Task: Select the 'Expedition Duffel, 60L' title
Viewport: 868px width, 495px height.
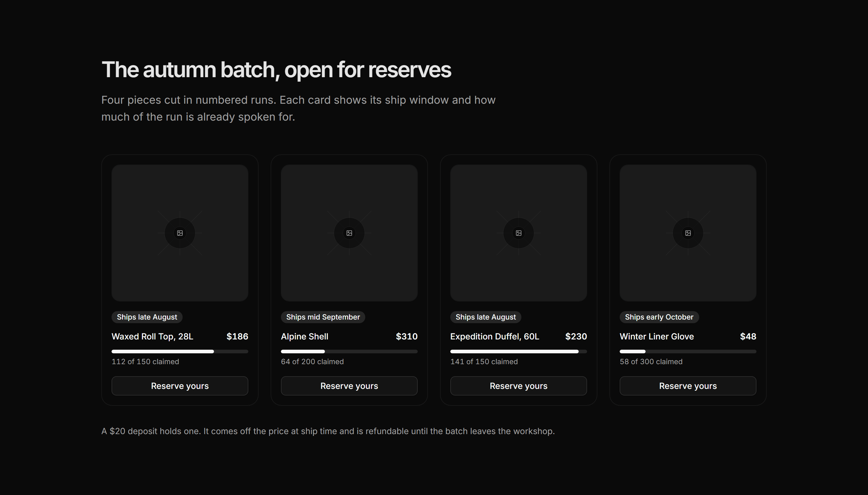Action: click(x=495, y=336)
